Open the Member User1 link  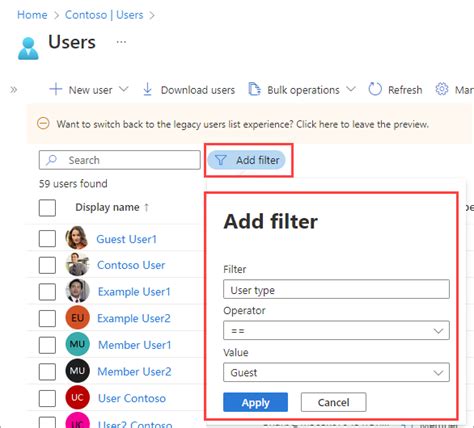135,345
